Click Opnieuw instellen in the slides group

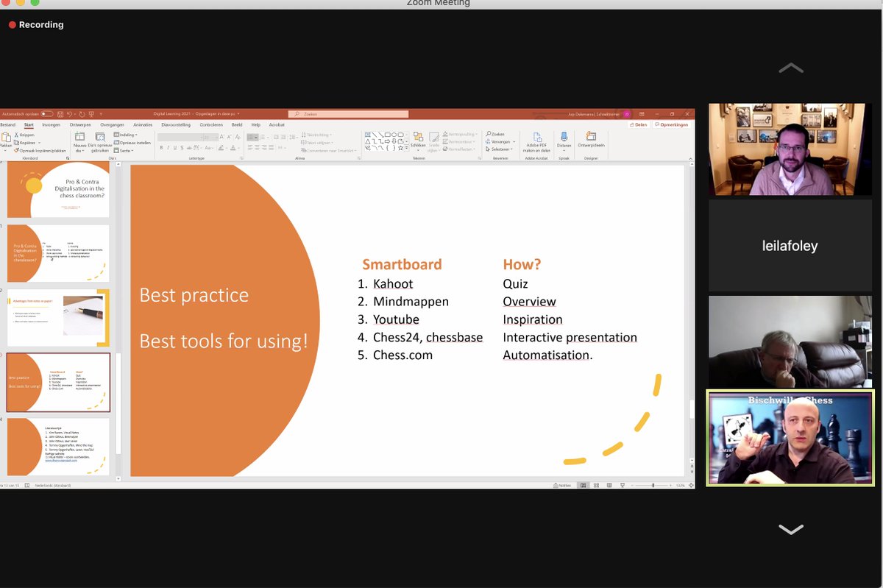132,143
